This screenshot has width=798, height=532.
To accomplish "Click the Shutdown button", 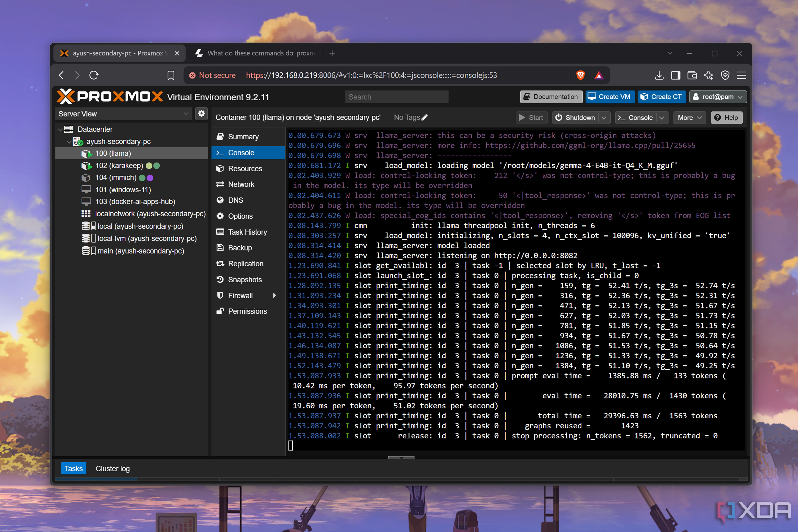I will click(575, 118).
